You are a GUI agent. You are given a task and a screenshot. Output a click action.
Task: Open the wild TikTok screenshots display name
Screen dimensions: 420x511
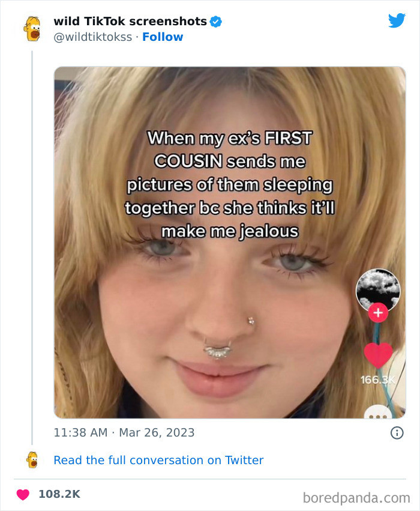[x=130, y=22]
